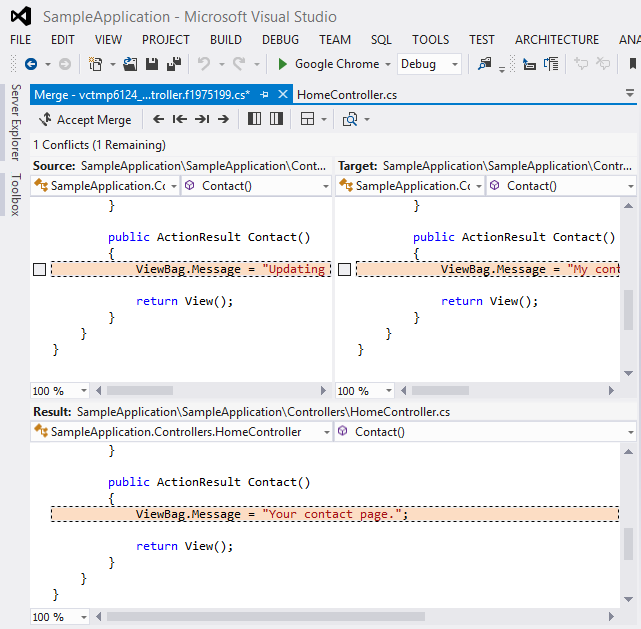Expand the merge view layout dropdown arrow
The height and width of the screenshot is (629, 641).
[x=324, y=119]
